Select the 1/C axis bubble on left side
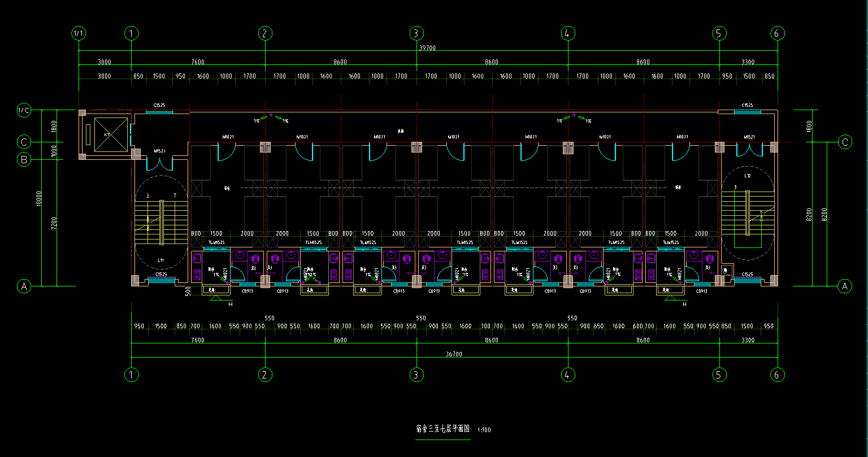868x457 pixels. click(x=24, y=110)
